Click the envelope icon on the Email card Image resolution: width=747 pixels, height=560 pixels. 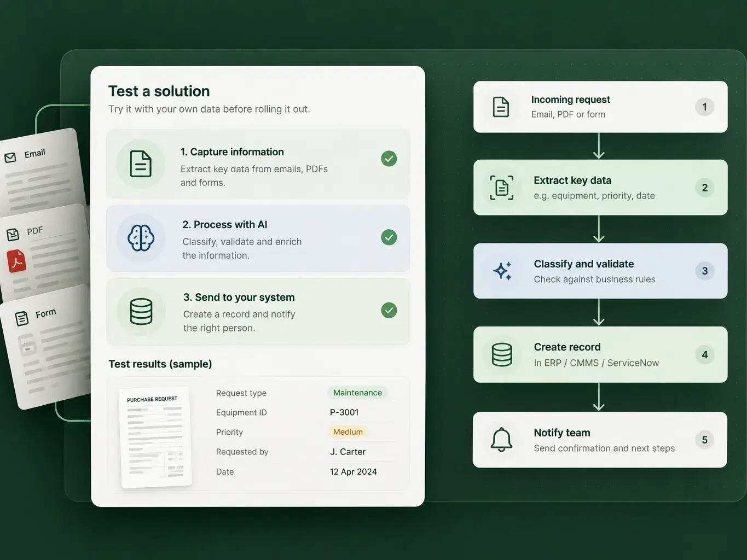click(x=10, y=157)
